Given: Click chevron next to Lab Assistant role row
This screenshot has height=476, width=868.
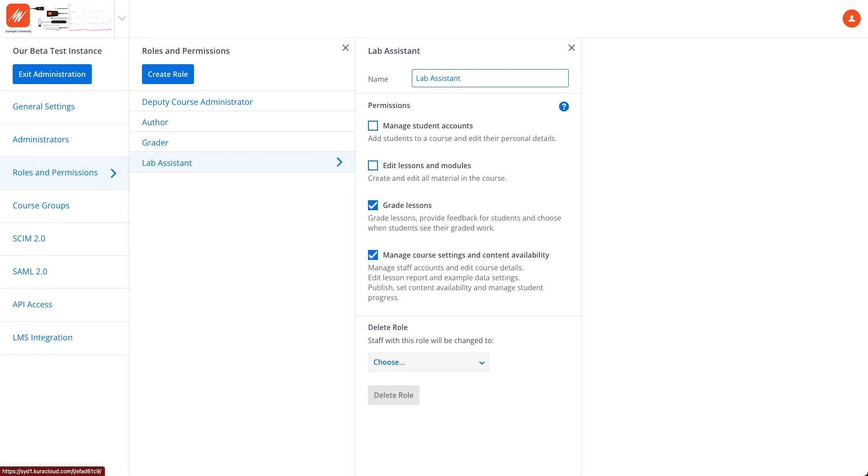Looking at the screenshot, I should click(340, 162).
